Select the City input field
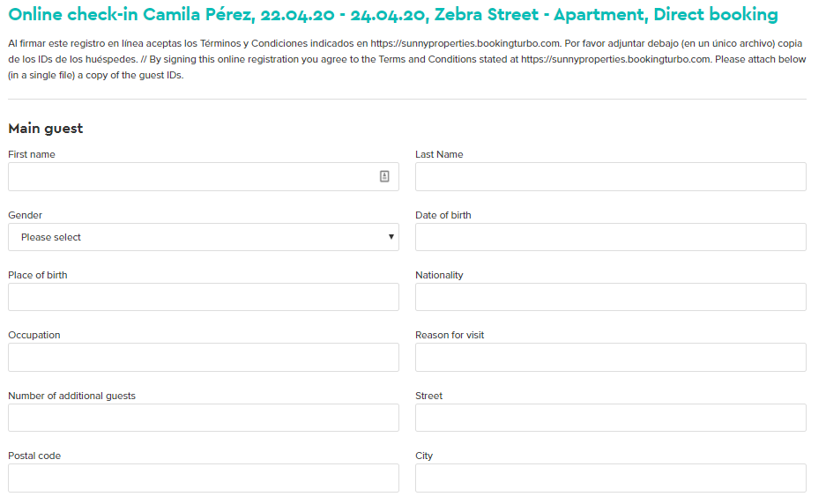The image size is (826, 504). [x=611, y=478]
